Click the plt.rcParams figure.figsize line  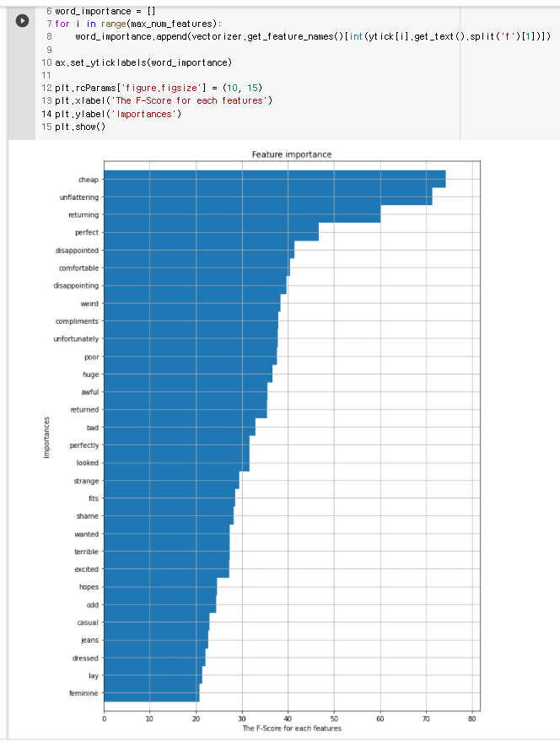click(159, 88)
